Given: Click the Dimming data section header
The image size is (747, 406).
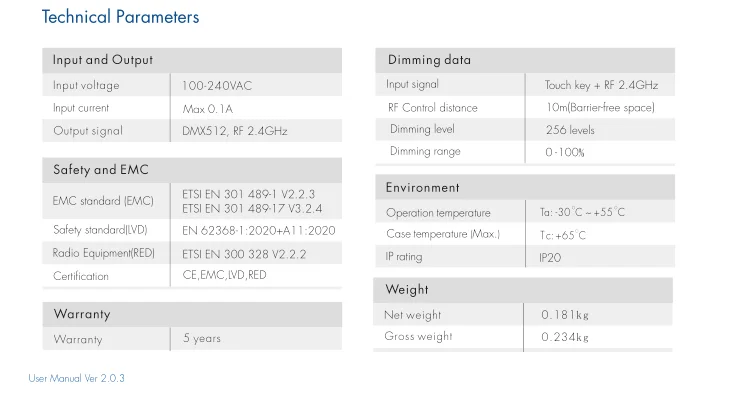Looking at the screenshot, I should tap(525, 61).
